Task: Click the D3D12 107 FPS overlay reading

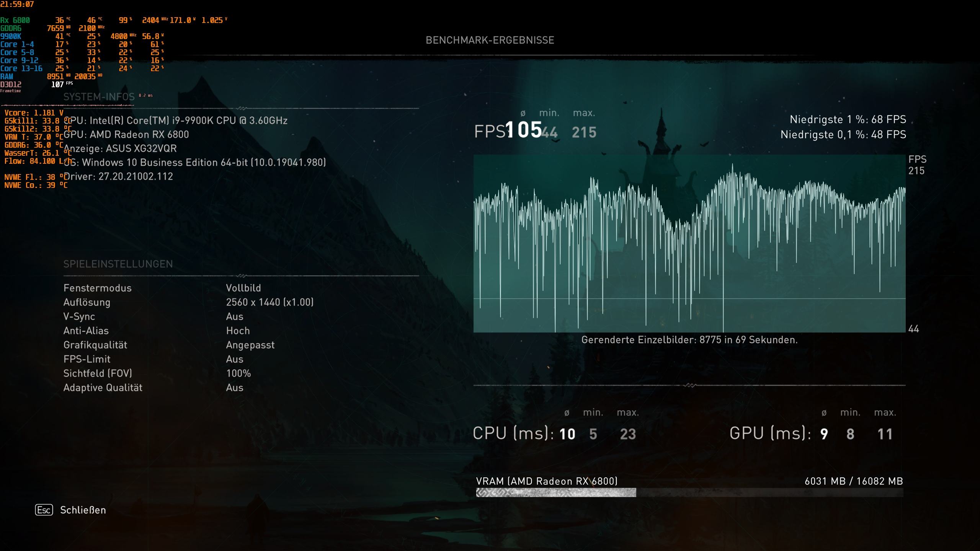Action: 36,85
